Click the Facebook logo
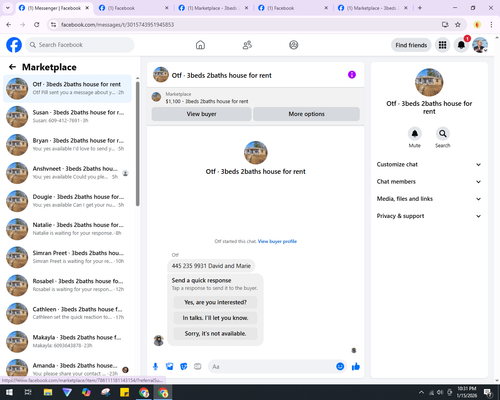Viewport: 500px width, 400px height. [x=14, y=45]
